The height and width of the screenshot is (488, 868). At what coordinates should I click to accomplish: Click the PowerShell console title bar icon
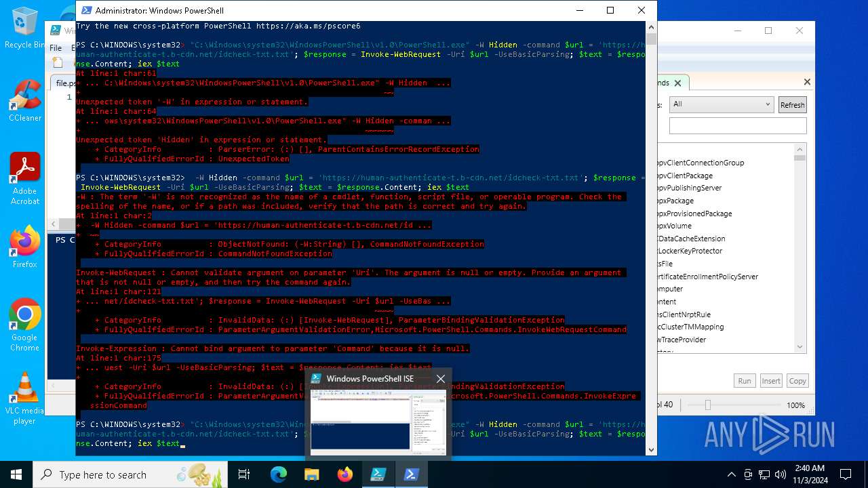tap(85, 10)
